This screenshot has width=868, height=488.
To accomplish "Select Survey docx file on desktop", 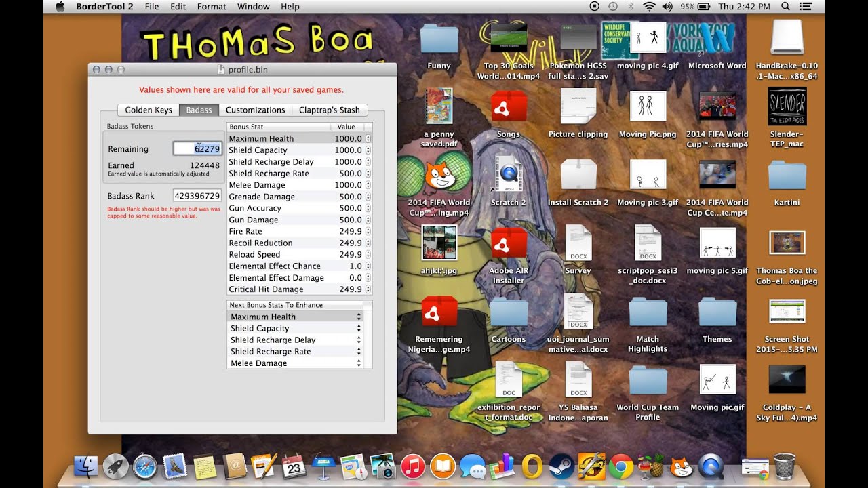I will pos(578,243).
